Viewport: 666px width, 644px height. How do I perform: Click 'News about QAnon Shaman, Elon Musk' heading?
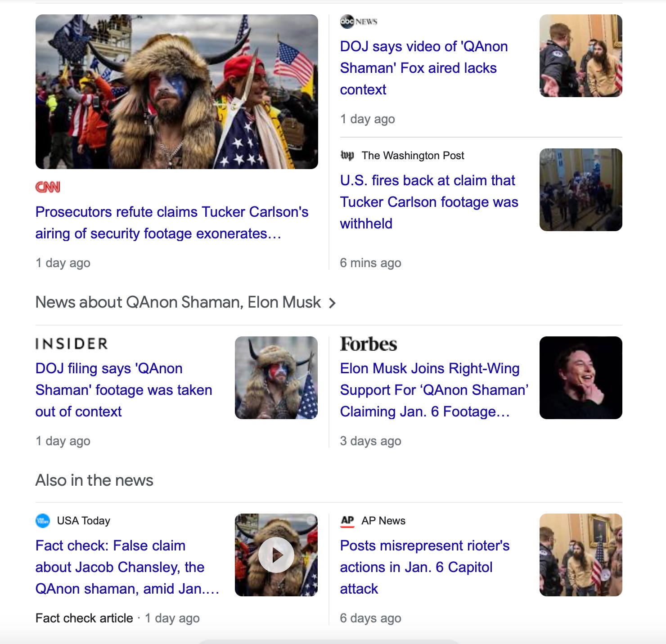(178, 302)
